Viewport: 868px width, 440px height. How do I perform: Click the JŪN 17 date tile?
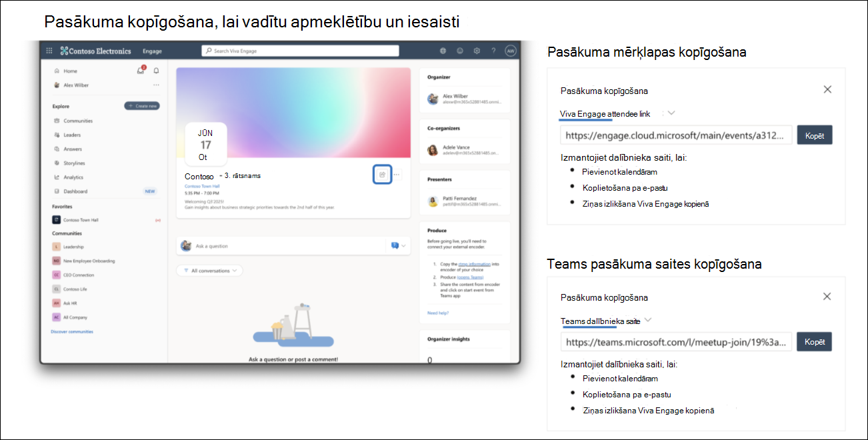pos(205,145)
